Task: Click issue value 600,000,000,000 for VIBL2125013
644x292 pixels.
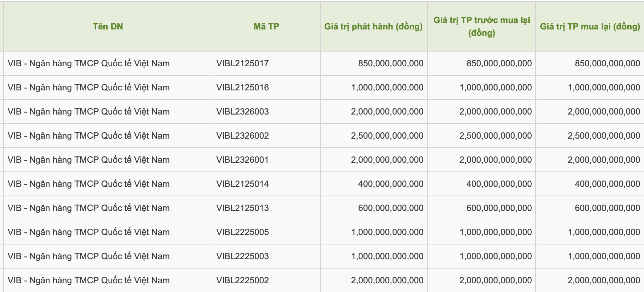Action: (x=391, y=208)
